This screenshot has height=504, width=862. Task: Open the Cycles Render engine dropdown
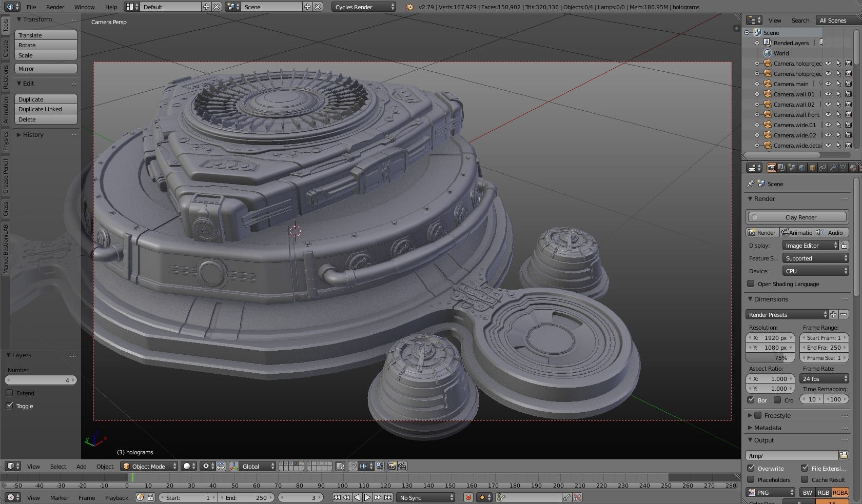click(364, 7)
